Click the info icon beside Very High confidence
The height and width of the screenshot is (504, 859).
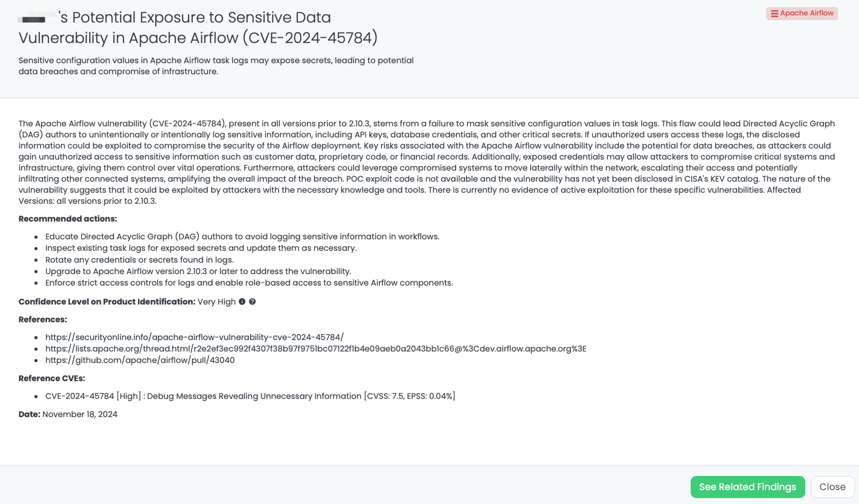coord(242,301)
